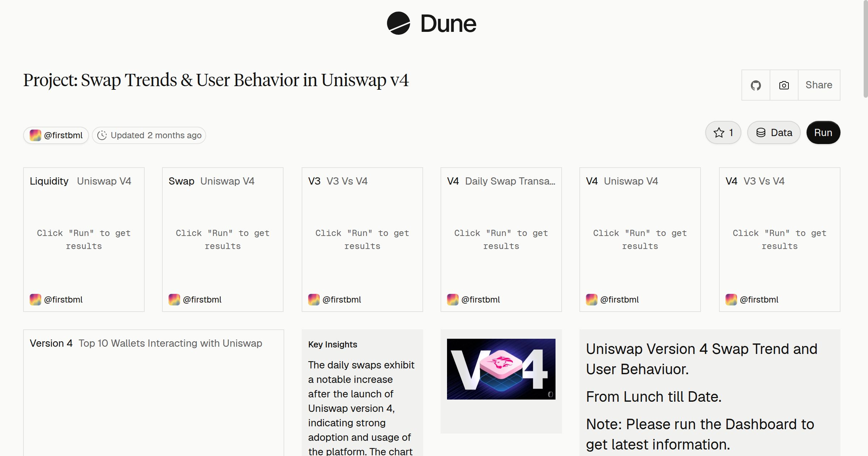Click the dashboard title about Swap Trends

pos(216,80)
